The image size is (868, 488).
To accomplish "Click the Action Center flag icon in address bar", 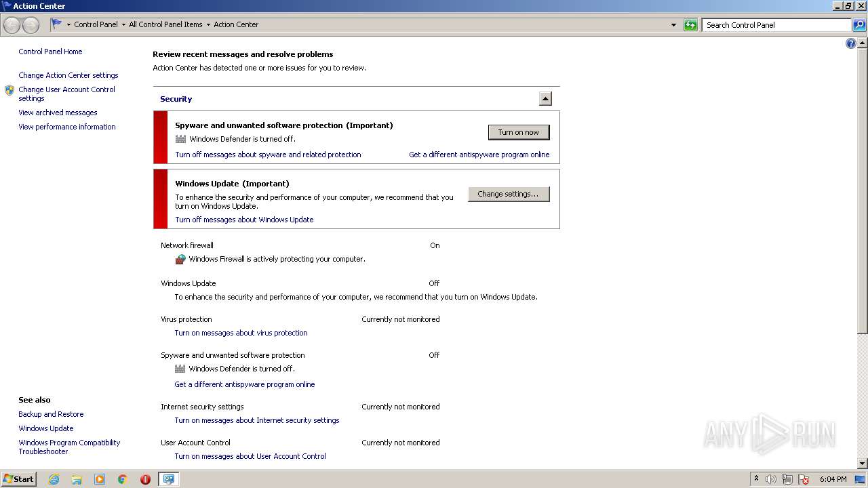I will pyautogui.click(x=57, y=24).
